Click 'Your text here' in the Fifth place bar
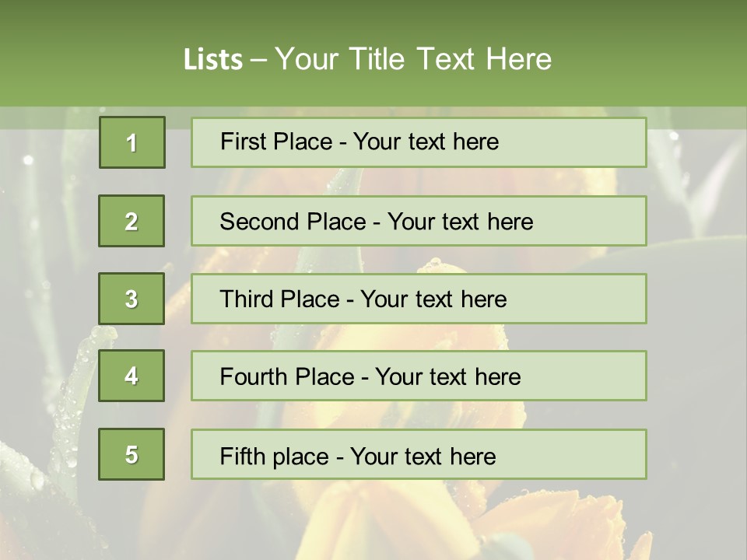The image size is (747, 560). [x=423, y=456]
